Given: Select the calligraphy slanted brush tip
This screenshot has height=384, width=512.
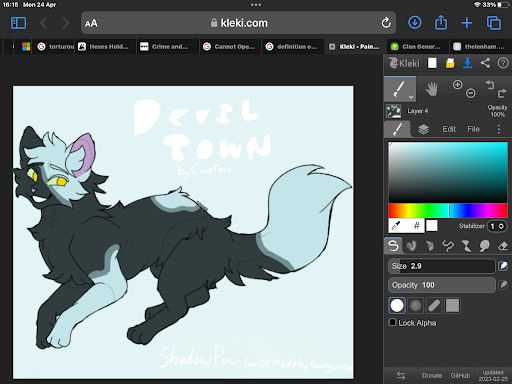Looking at the screenshot, I should 434,305.
